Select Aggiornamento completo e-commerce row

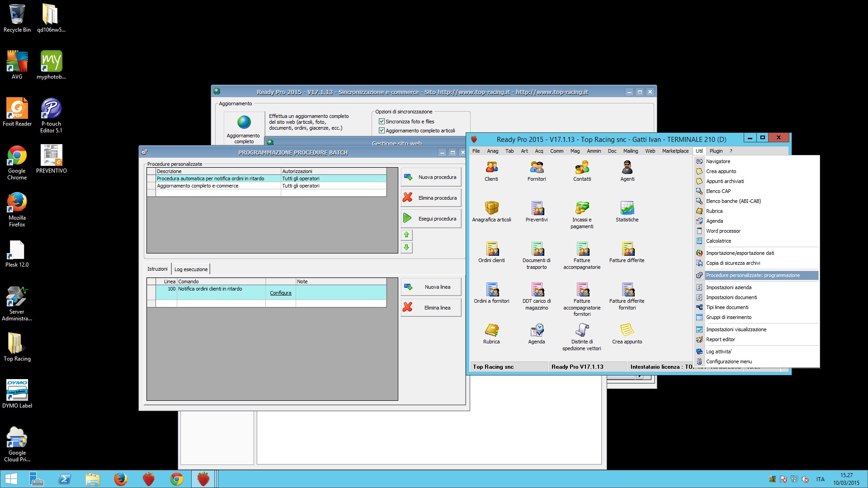point(198,186)
